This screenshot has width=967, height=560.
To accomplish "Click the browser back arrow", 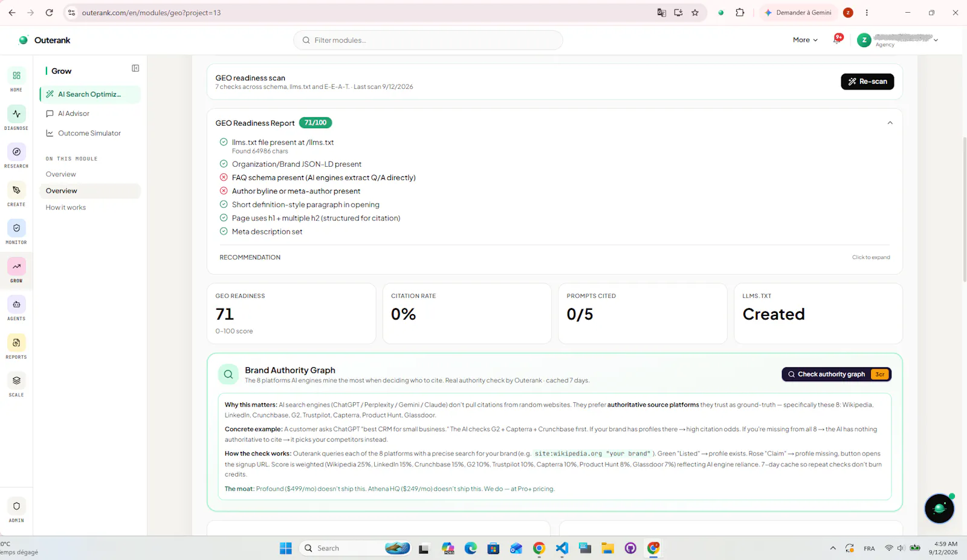I will [x=12, y=13].
